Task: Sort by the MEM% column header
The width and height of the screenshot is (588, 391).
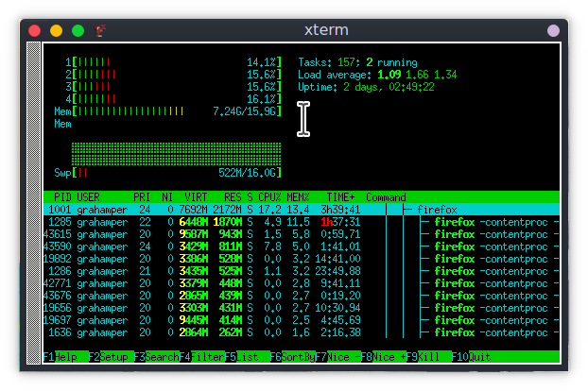Action: (x=299, y=197)
